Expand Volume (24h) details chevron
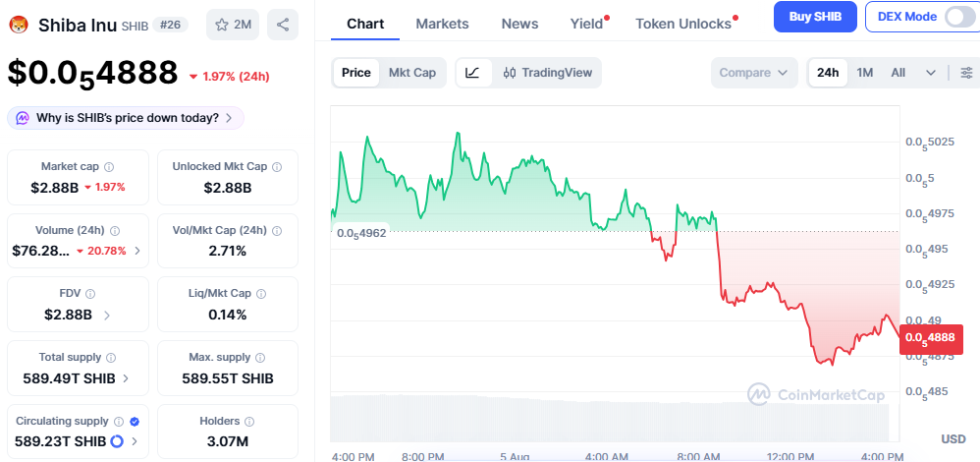Viewport: 980px width, 462px height. click(x=137, y=251)
